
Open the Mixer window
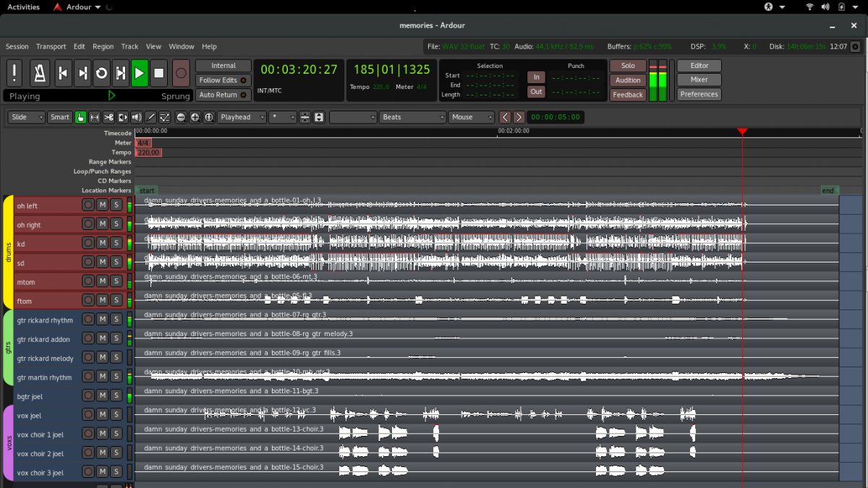tap(699, 80)
